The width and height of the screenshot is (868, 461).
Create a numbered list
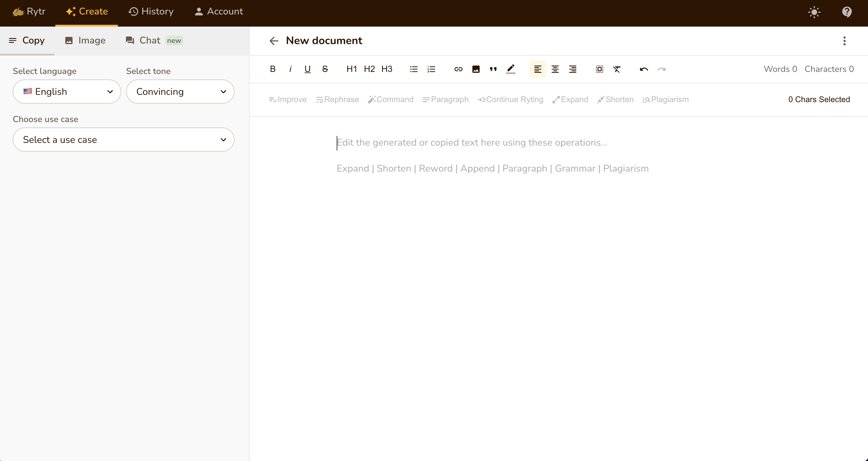431,69
